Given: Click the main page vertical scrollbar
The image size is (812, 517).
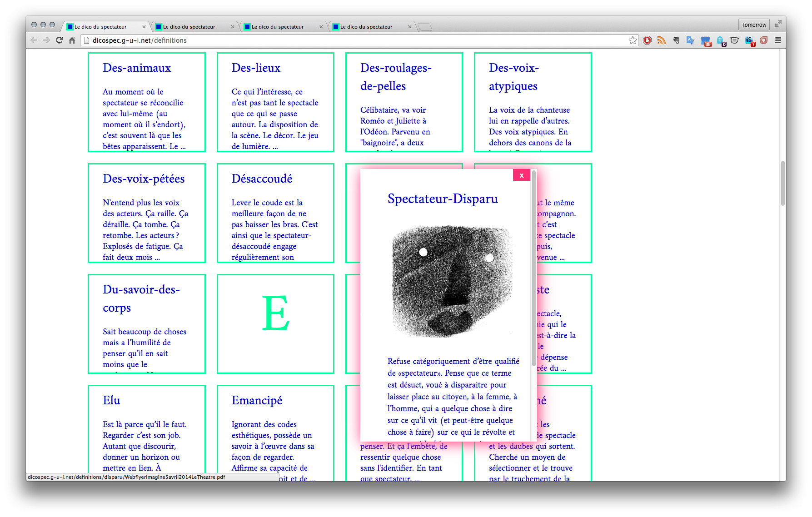Looking at the screenshot, I should (782, 183).
